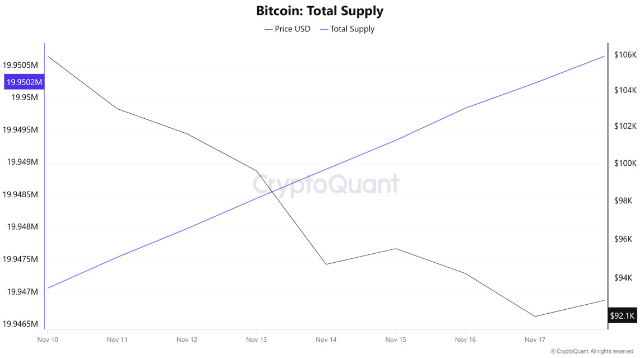
Task: Select the Nov 17 date tick
Action: tap(535, 340)
